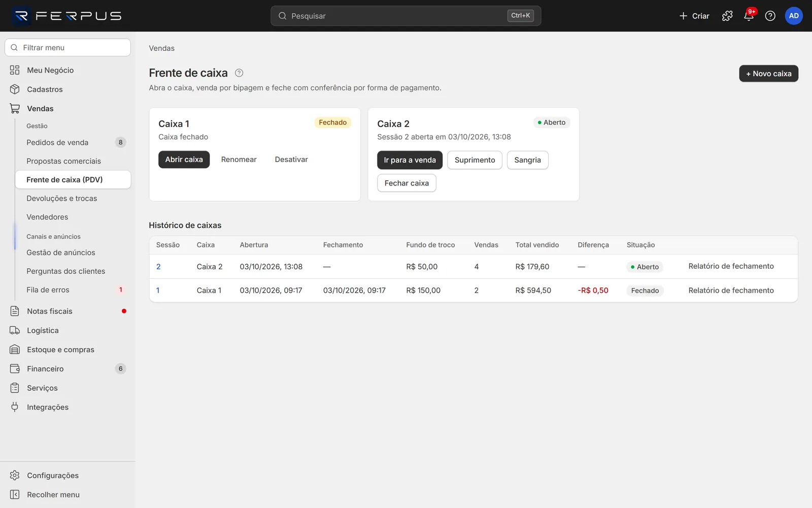Screen dimensions: 812x508
Task: Click the Ferpus logo
Action: [x=67, y=16]
